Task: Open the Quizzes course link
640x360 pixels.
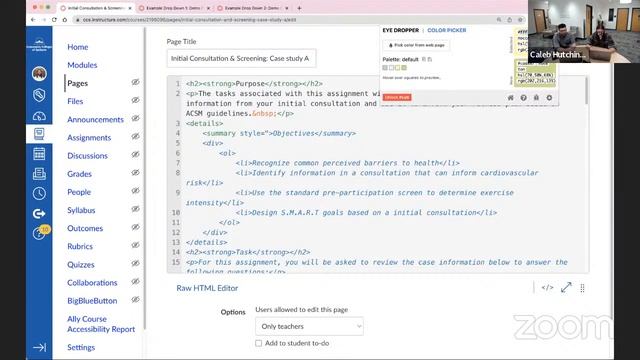Action: [81, 264]
